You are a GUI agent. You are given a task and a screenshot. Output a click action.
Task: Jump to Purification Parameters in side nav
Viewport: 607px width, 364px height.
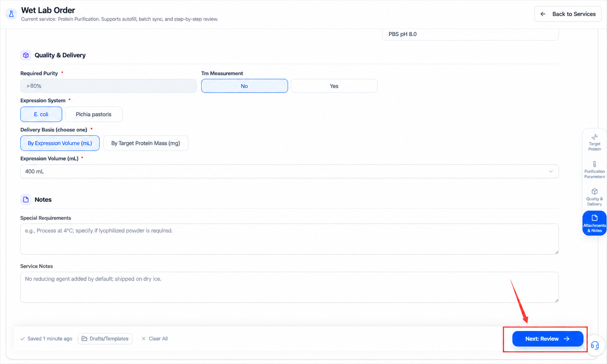595,170
